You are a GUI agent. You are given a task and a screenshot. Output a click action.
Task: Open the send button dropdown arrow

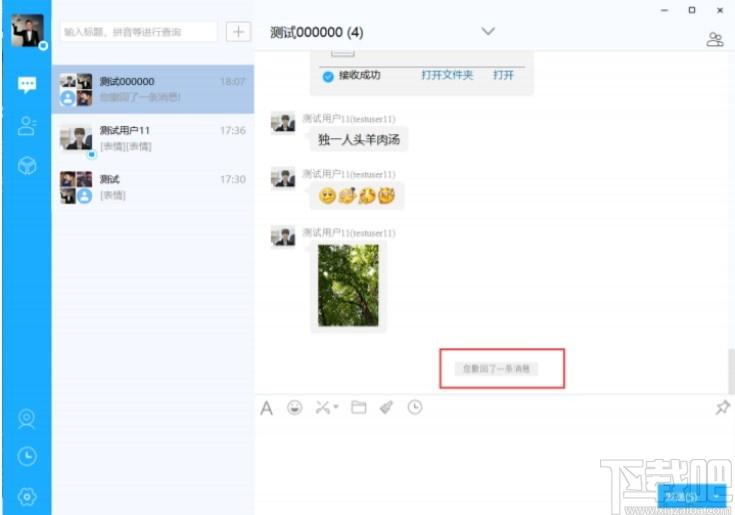click(717, 496)
